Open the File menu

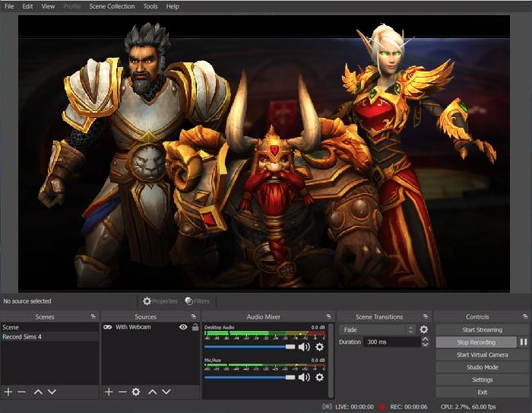pyautogui.click(x=9, y=6)
